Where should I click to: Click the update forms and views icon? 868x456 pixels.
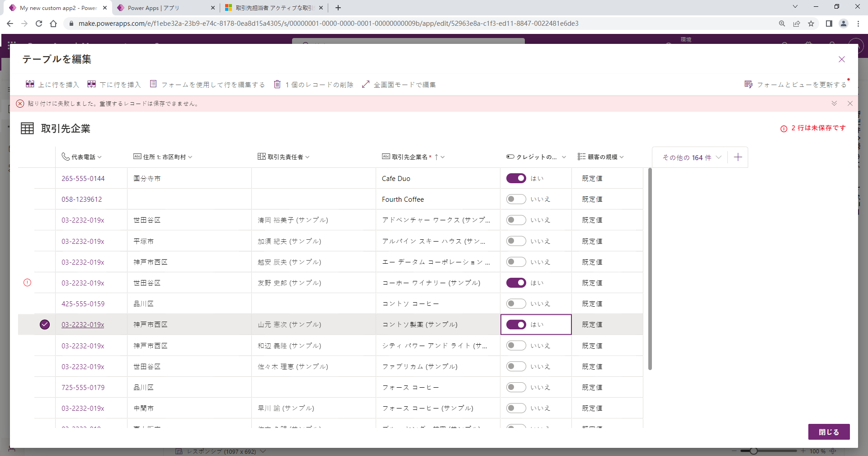749,84
